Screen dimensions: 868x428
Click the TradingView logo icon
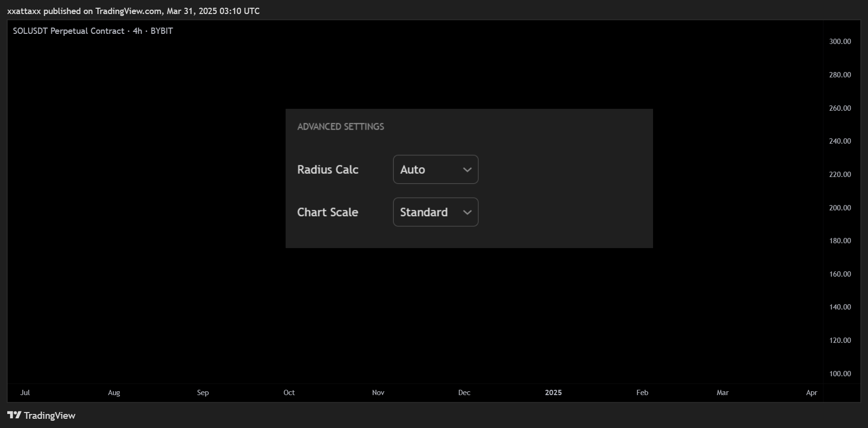pyautogui.click(x=15, y=415)
